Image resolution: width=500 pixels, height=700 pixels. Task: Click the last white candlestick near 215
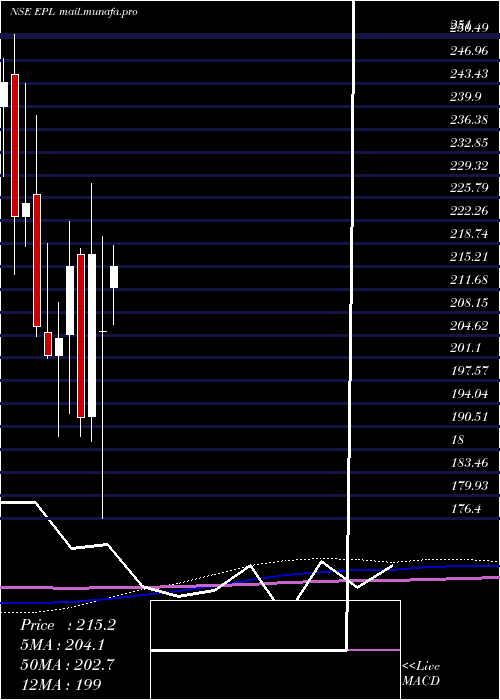point(114,277)
